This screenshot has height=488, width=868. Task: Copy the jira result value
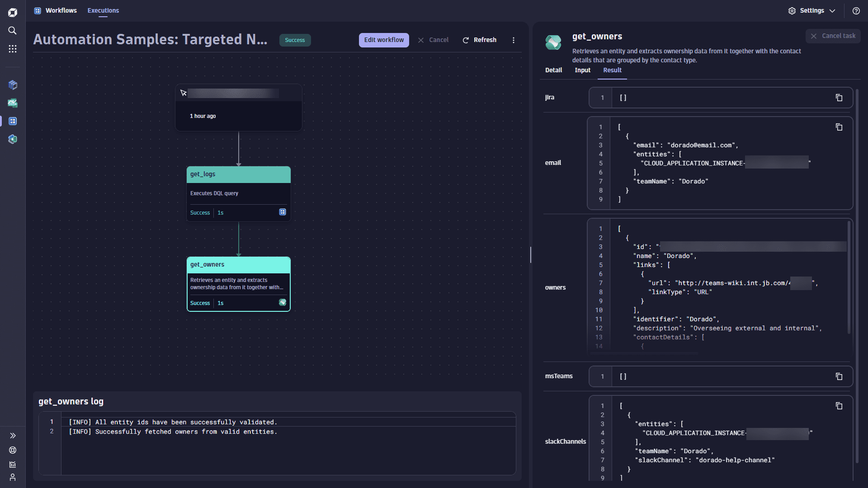(839, 98)
